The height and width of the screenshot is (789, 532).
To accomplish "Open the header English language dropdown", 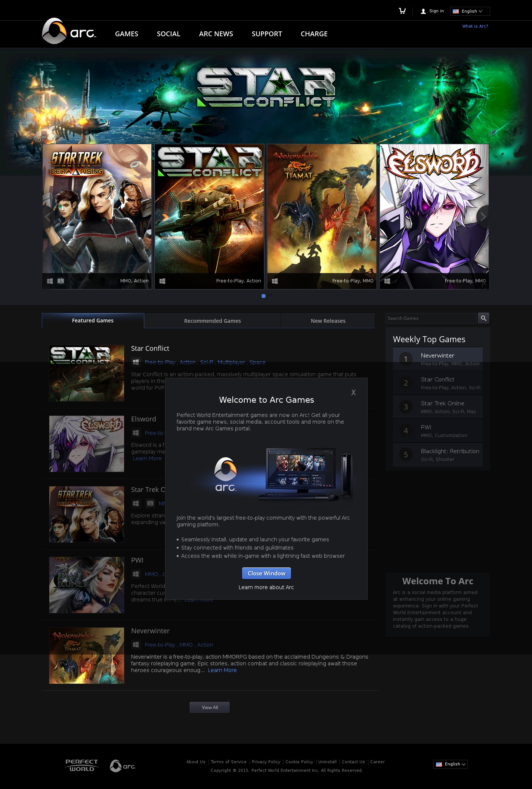I will (470, 11).
